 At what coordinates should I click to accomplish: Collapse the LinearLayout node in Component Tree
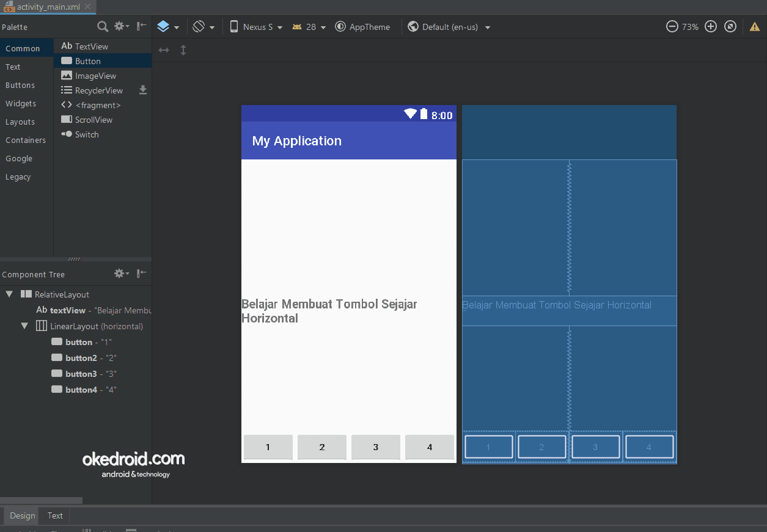coord(24,326)
